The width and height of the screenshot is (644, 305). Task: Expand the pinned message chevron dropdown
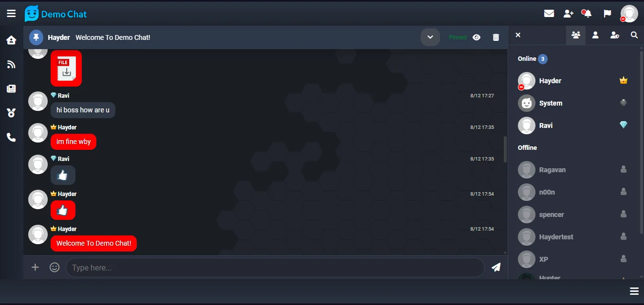430,37
